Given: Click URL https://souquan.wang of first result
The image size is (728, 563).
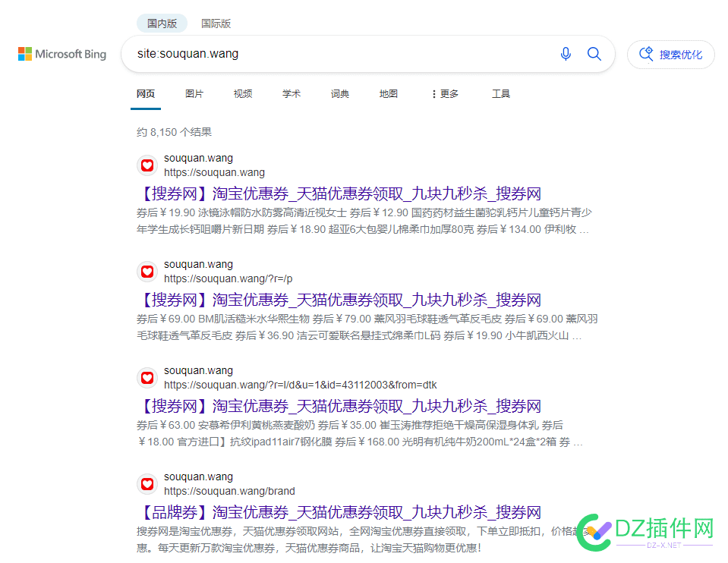Looking at the screenshot, I should pos(215,173).
